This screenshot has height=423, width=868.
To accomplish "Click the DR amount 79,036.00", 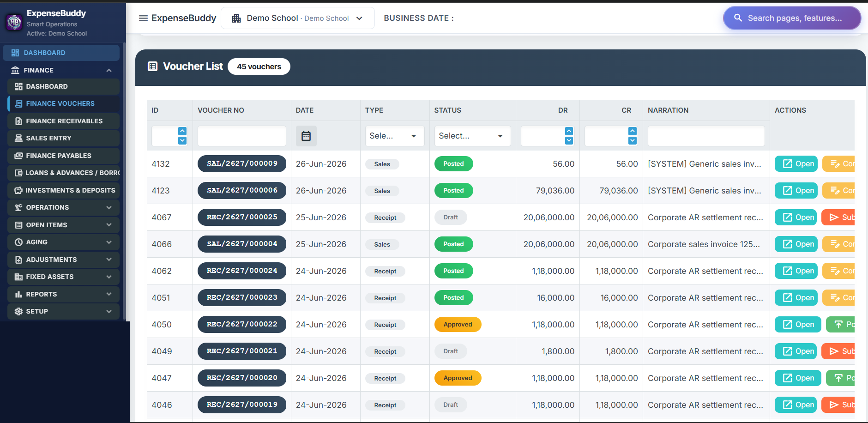I will tap(555, 190).
